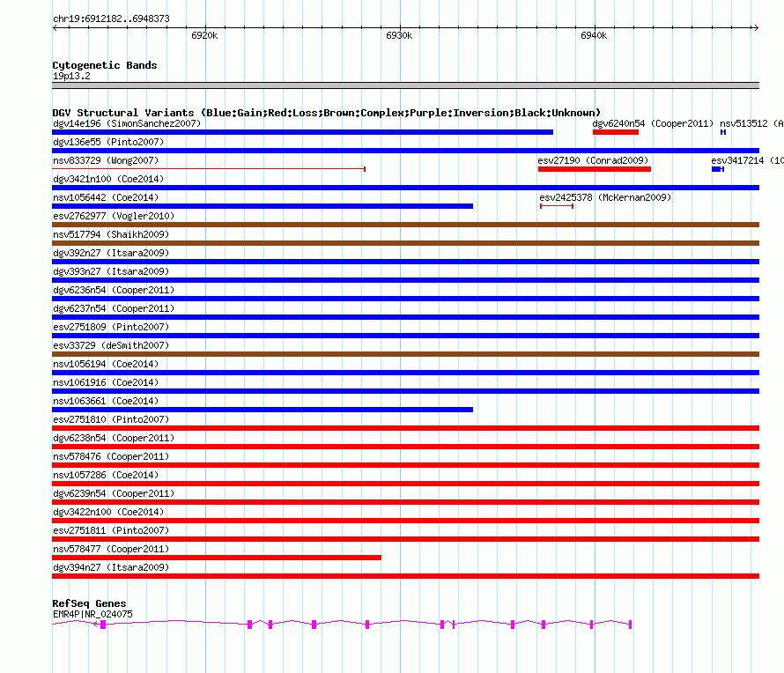Click the 6920k ruler label
784x673 pixels.
click(204, 35)
